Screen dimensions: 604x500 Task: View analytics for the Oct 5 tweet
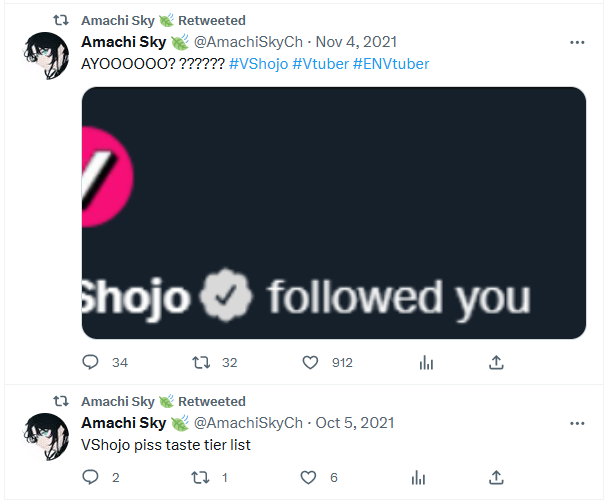coord(418,478)
